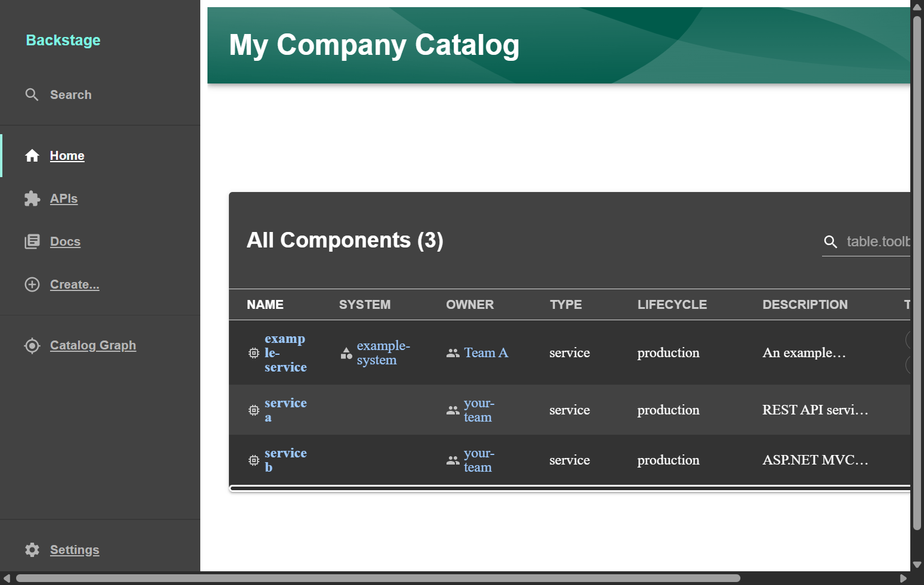This screenshot has height=585, width=924.
Task: Click the scroll-right arrow at bottom
Action: point(903,578)
